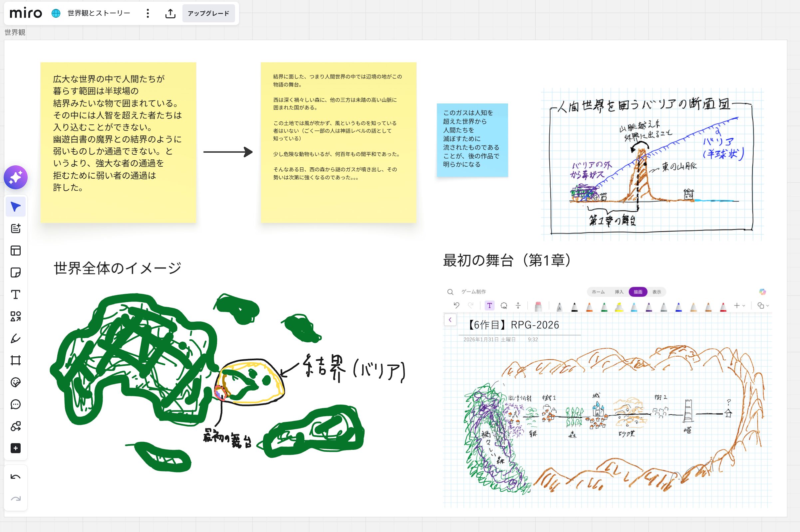Viewport: 800px width, 532px height.
Task: Undo the last action
Action: click(x=16, y=477)
